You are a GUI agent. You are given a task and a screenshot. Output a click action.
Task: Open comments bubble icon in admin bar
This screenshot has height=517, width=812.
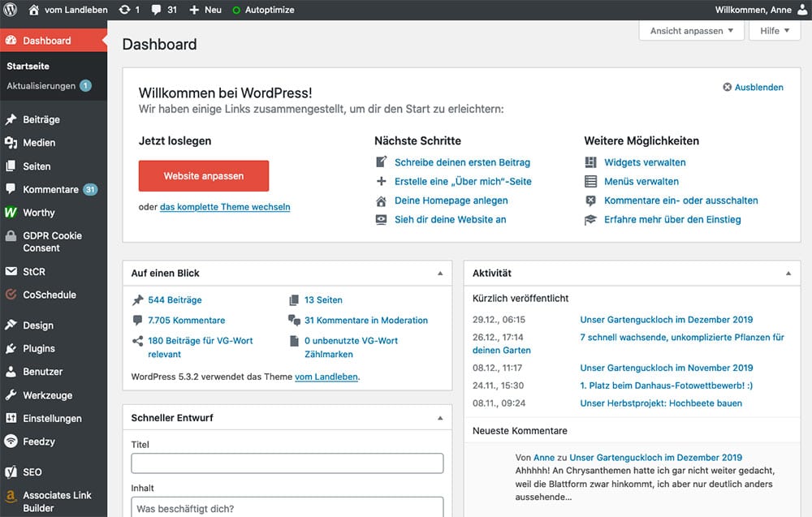click(x=156, y=10)
